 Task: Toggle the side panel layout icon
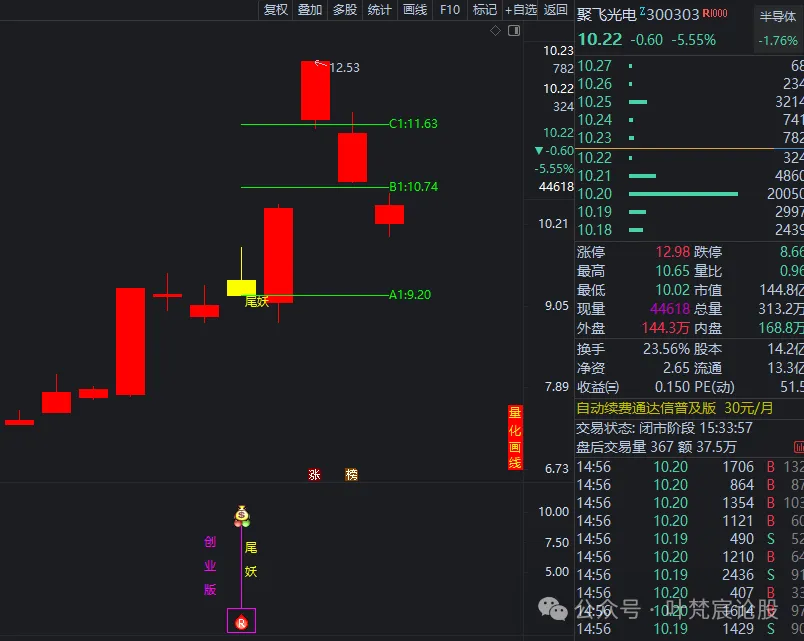[x=514, y=31]
